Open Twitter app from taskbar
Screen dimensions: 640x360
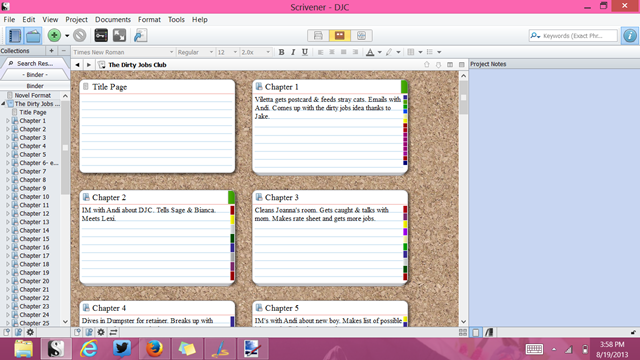(x=122, y=349)
